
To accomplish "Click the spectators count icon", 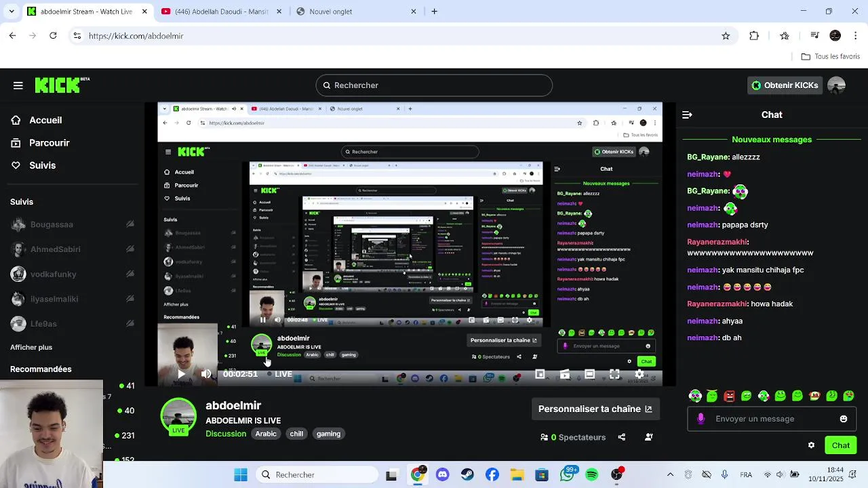I will click(544, 437).
